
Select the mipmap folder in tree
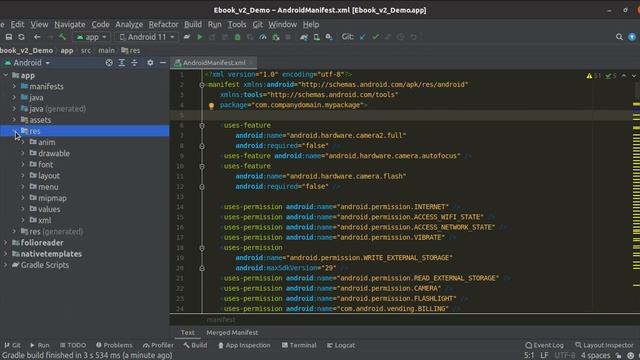click(x=52, y=198)
